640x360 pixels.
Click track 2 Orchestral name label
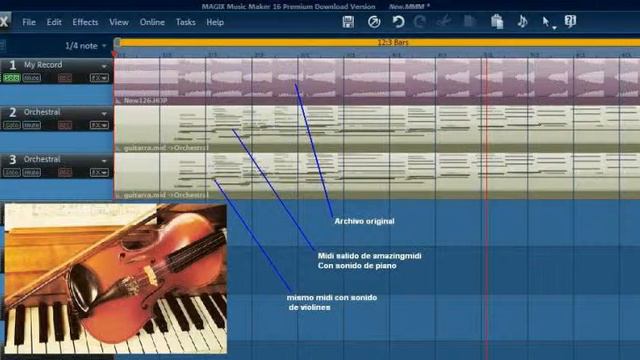tap(42, 112)
